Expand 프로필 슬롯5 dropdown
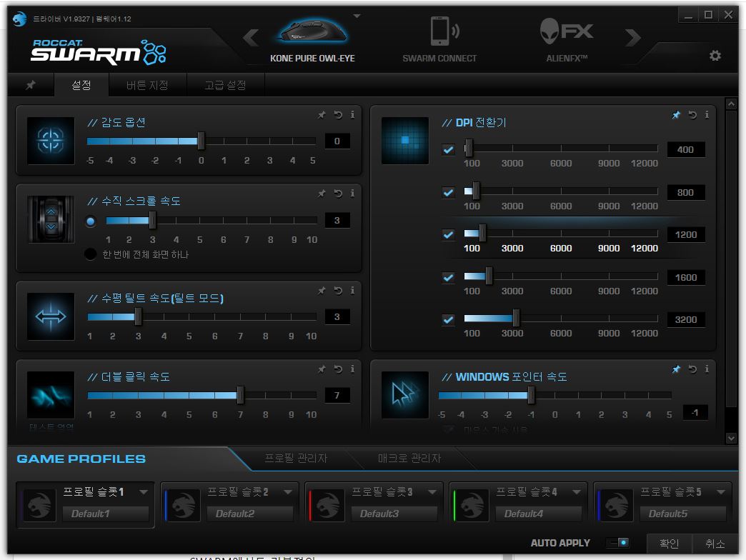This screenshot has width=746, height=560. (721, 491)
